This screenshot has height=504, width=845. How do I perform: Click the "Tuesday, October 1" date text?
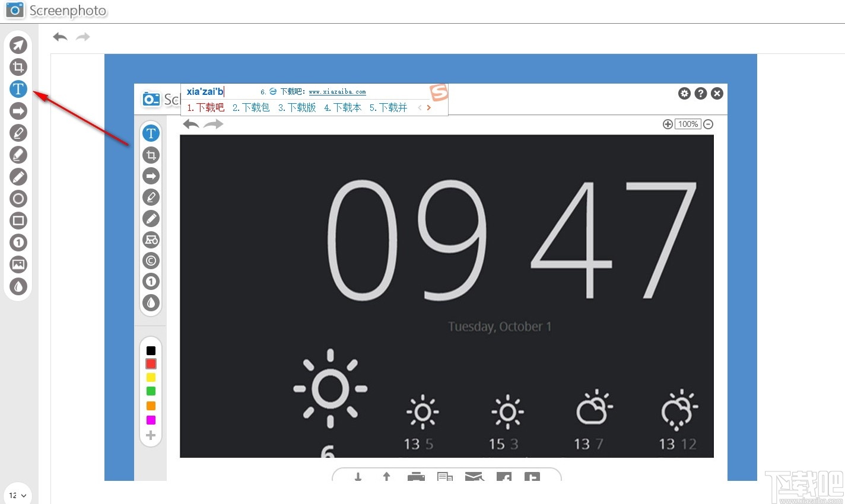click(x=500, y=327)
